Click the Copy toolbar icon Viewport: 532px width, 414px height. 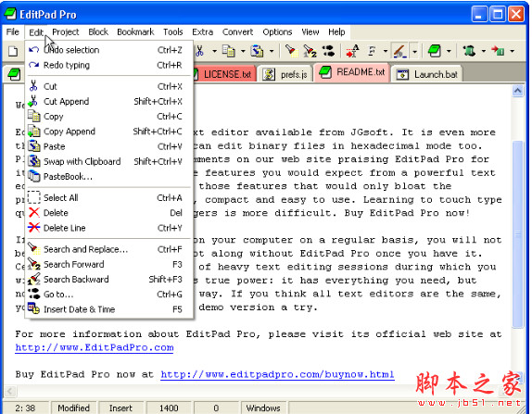(x=229, y=51)
